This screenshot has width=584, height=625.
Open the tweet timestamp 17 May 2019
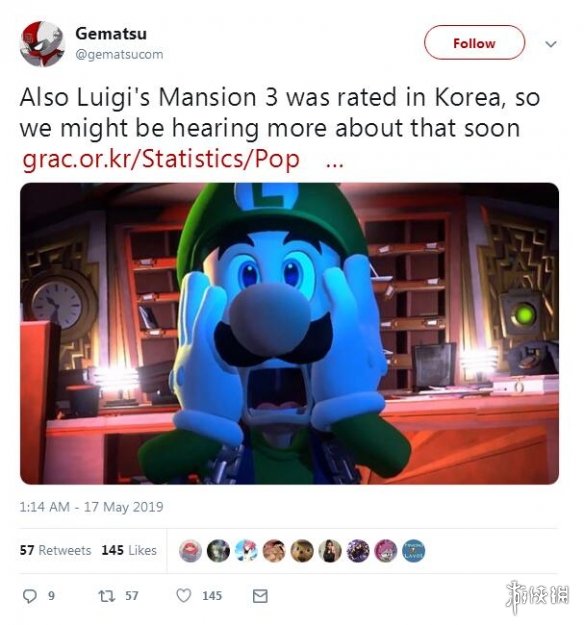click(x=91, y=507)
